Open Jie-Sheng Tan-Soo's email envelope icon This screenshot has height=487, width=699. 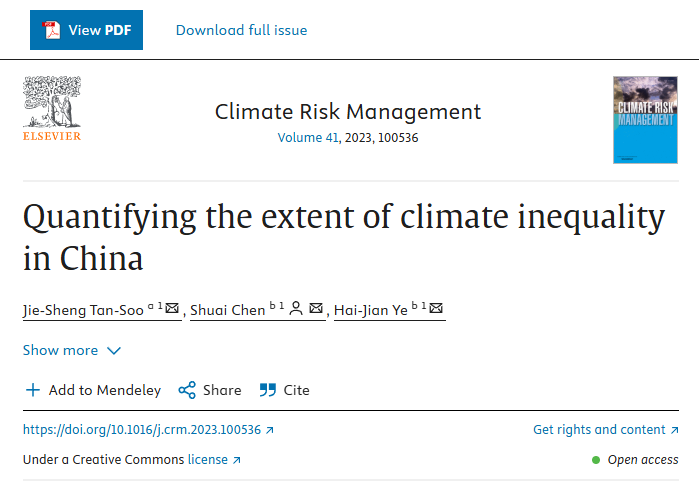172,309
